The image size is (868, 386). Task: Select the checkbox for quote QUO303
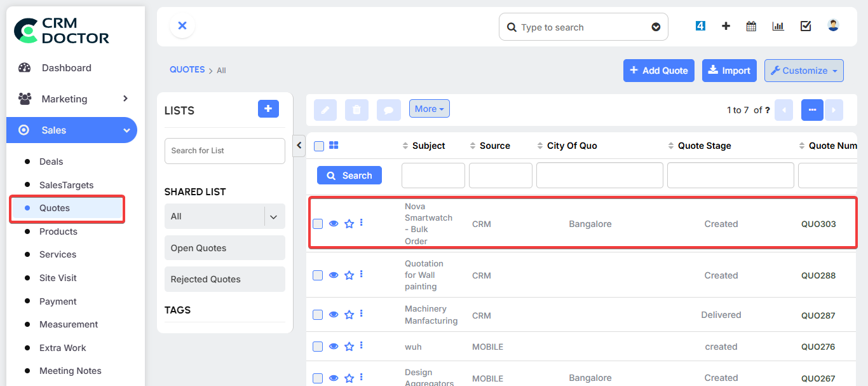(x=318, y=223)
